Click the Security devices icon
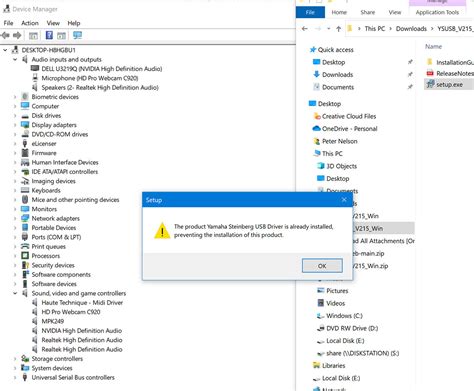This screenshot has width=474, height=391. [25, 265]
